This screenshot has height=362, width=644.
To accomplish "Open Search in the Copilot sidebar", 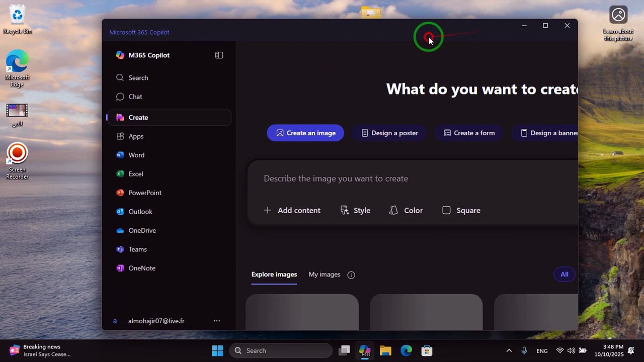I will 169,78.
